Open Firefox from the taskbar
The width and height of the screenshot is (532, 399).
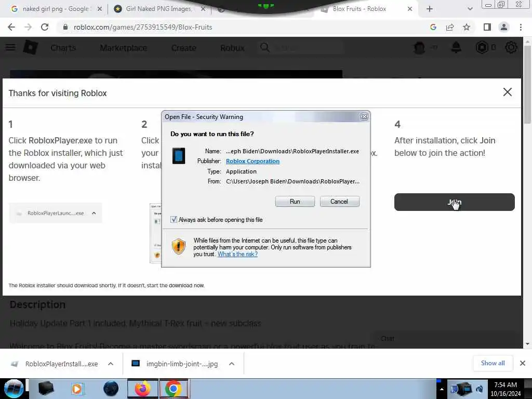coord(143,389)
